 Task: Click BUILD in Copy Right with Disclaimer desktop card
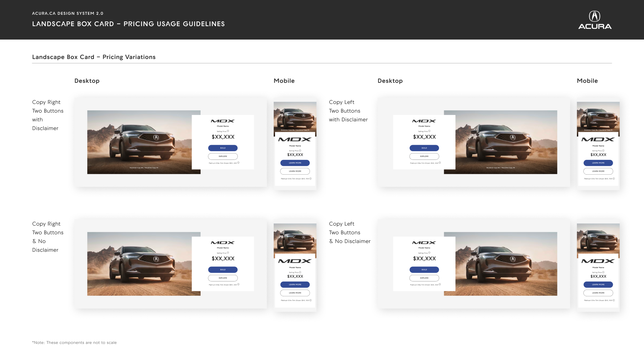point(223,148)
